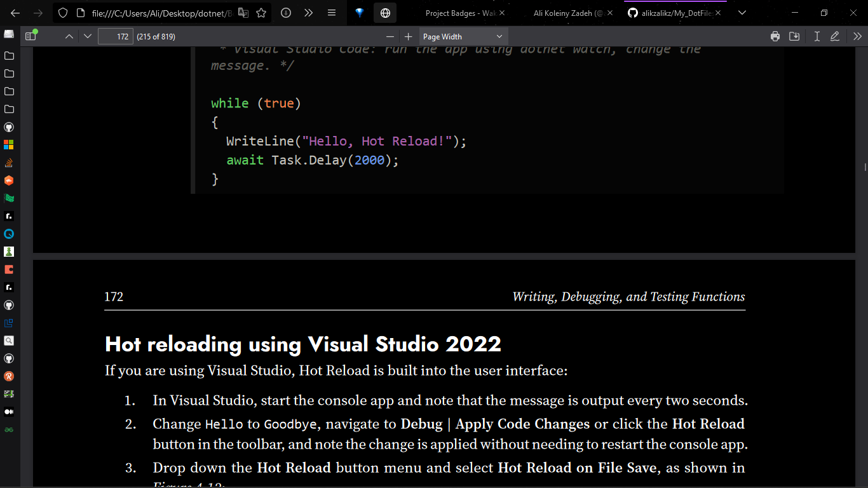Screen dimensions: 868x488
Task: Click the bold 'Apply Code Changes' text
Action: [x=522, y=424]
